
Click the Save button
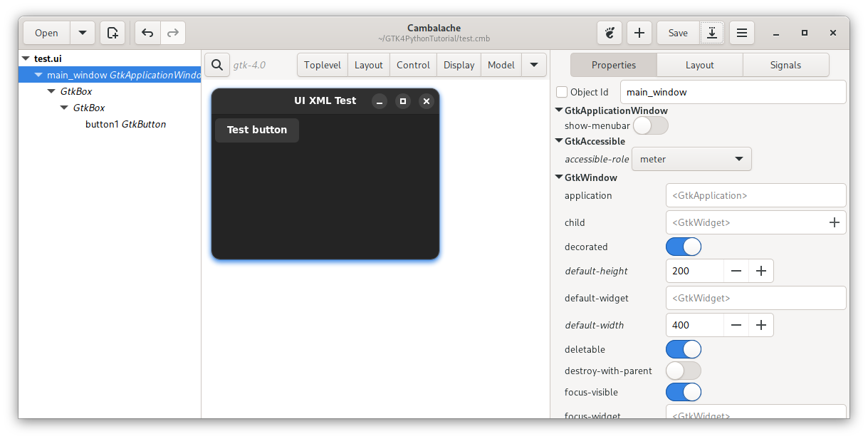click(678, 33)
